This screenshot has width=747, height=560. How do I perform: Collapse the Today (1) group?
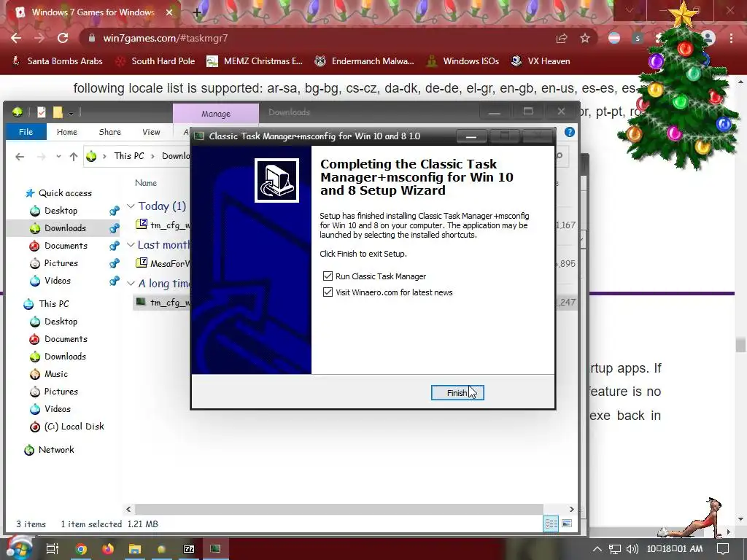(131, 206)
